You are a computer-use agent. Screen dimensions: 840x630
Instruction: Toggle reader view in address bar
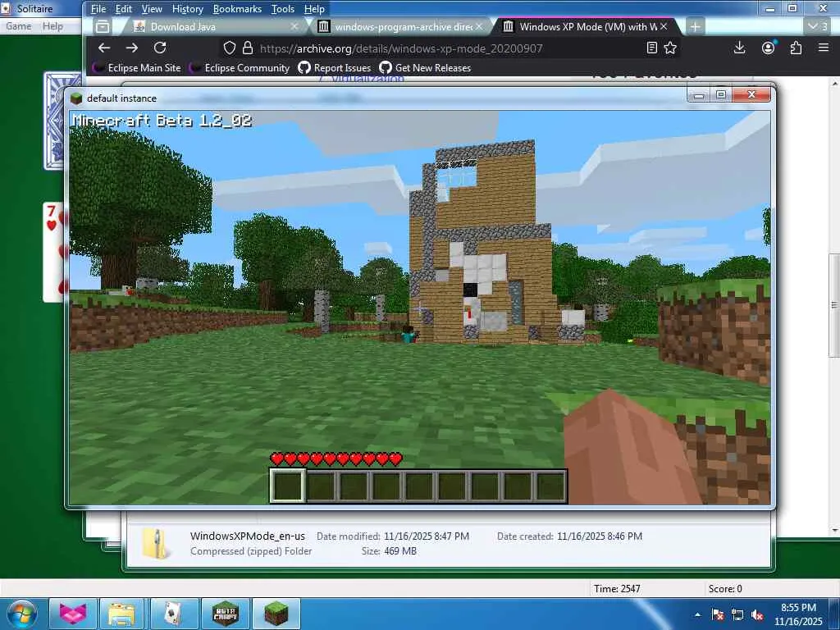click(x=652, y=48)
